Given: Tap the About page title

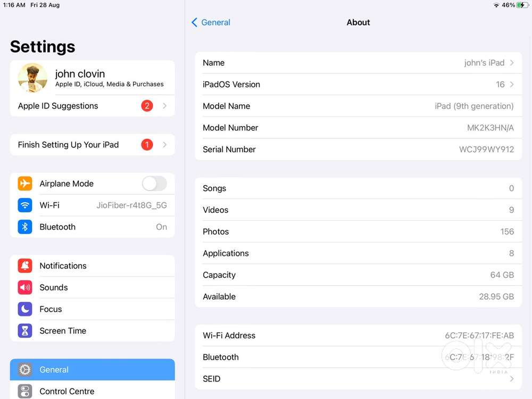Looking at the screenshot, I should (x=358, y=22).
